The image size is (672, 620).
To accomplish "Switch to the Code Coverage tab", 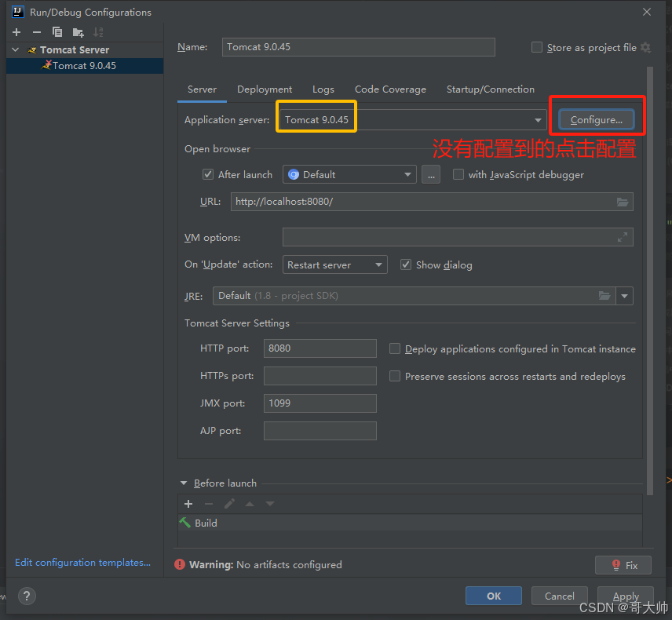I will [390, 89].
